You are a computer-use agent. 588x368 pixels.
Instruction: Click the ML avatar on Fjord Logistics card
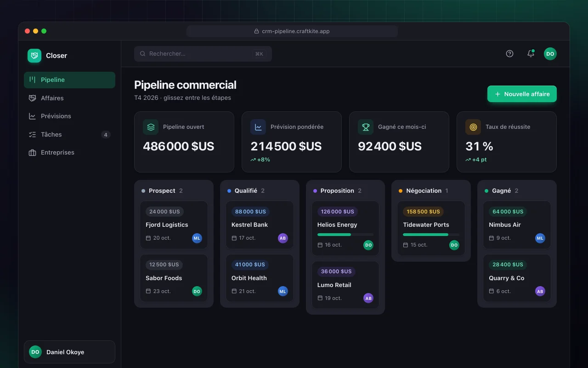(197, 238)
